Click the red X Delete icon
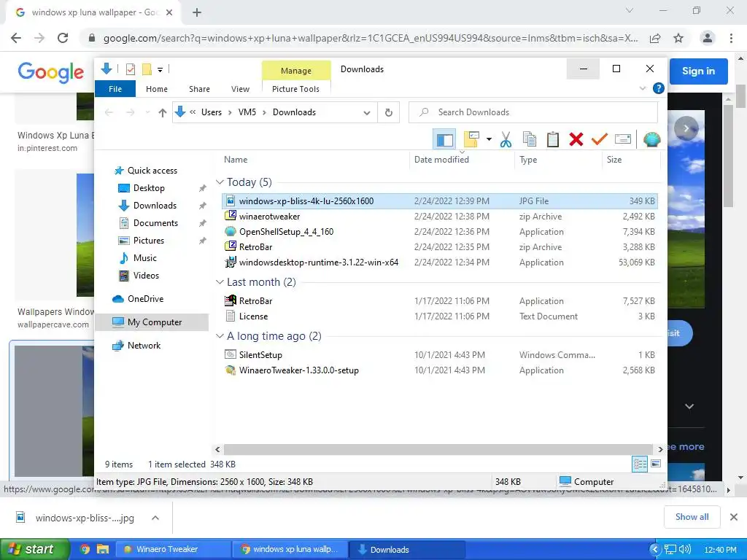This screenshot has width=747, height=560. (x=576, y=139)
